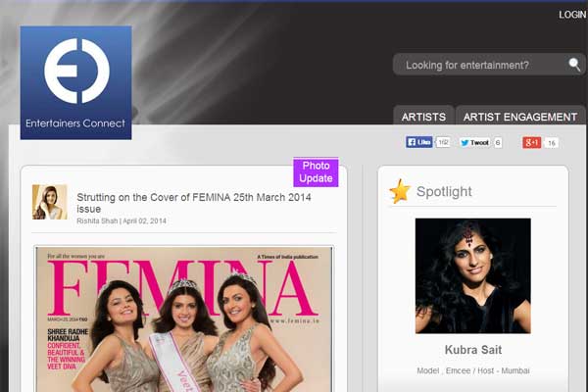Viewport: 588px width, 392px height.
Task: Click the Facebook like count 162
Action: click(443, 142)
